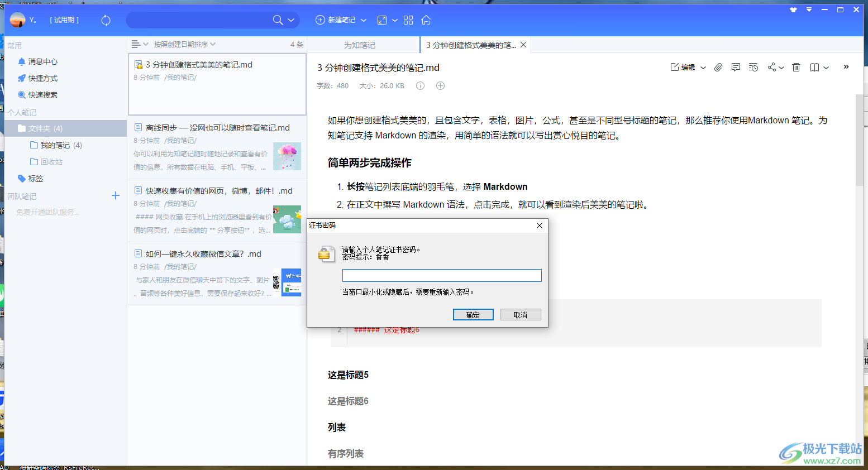The height and width of the screenshot is (470, 868).
Task: Click the list view mode icon
Action: coord(136,44)
